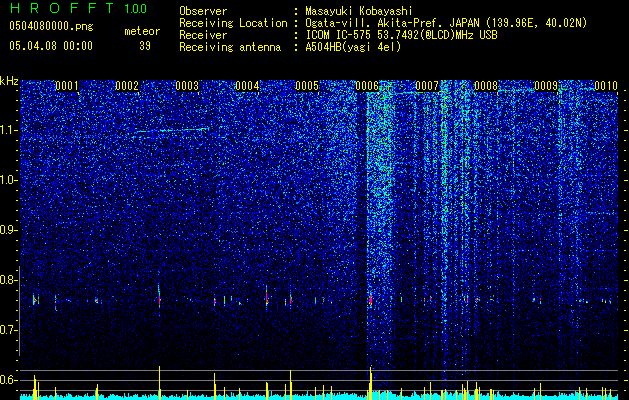629x400 pixels.
Task: Click time marker 0007
Action: (x=427, y=86)
